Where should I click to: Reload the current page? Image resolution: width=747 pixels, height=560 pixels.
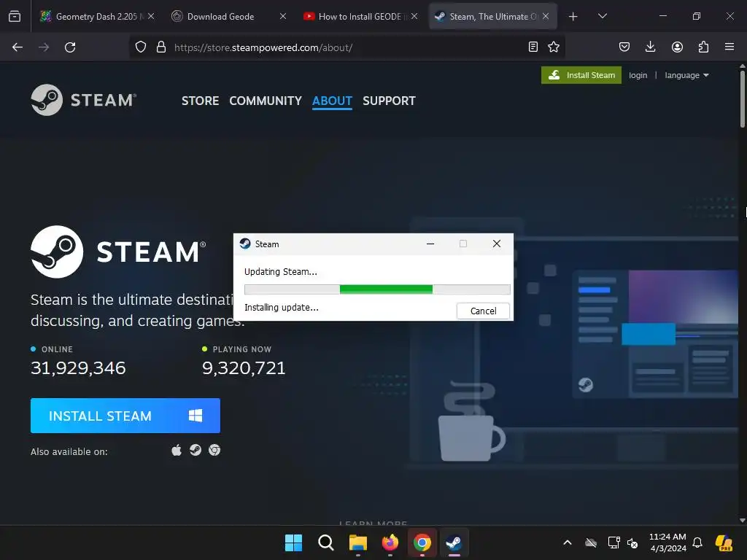[x=70, y=47]
